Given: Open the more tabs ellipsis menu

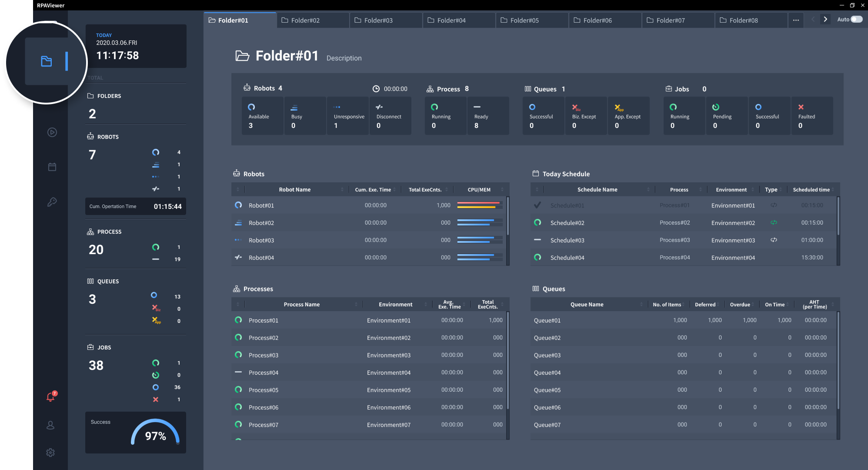Looking at the screenshot, I should tap(795, 20).
